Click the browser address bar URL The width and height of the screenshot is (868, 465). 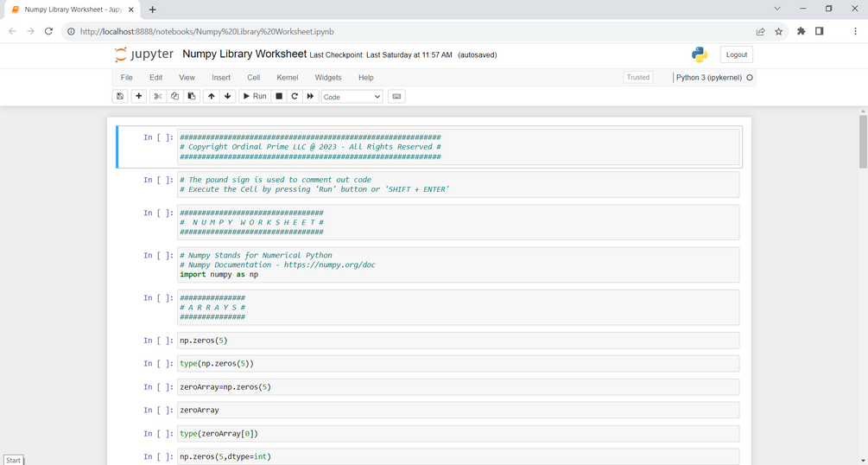207,32
